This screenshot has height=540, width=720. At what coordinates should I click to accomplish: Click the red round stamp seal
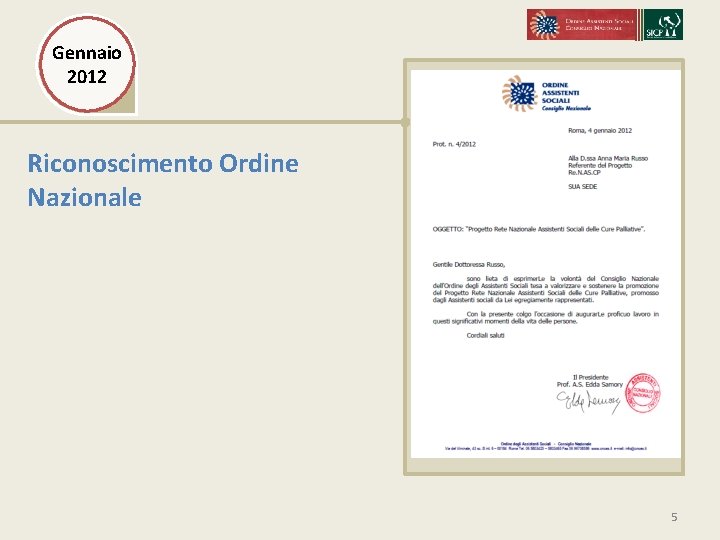643,393
